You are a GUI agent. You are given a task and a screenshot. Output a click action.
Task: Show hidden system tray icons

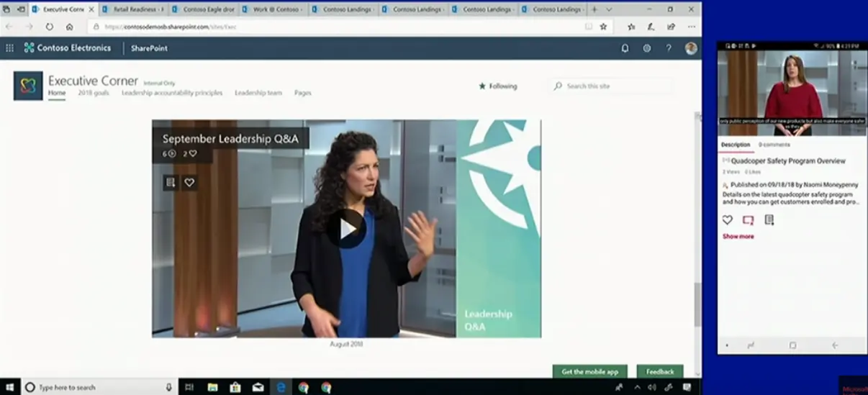coord(637,387)
